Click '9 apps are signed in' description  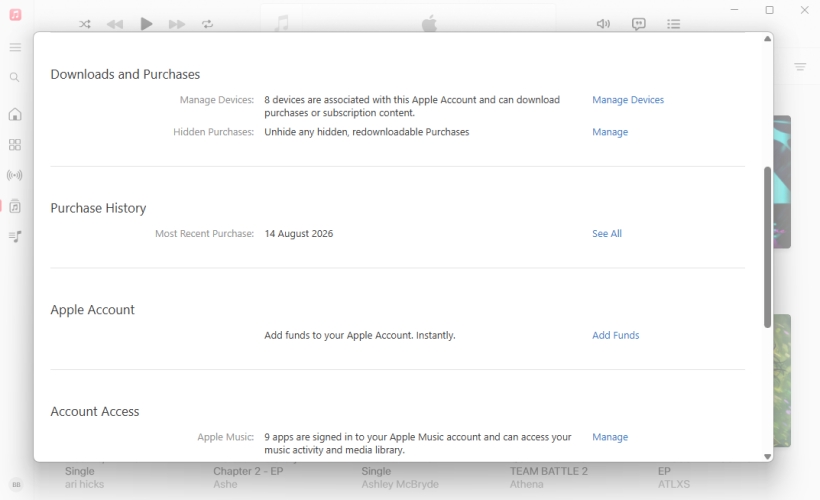[x=418, y=443]
